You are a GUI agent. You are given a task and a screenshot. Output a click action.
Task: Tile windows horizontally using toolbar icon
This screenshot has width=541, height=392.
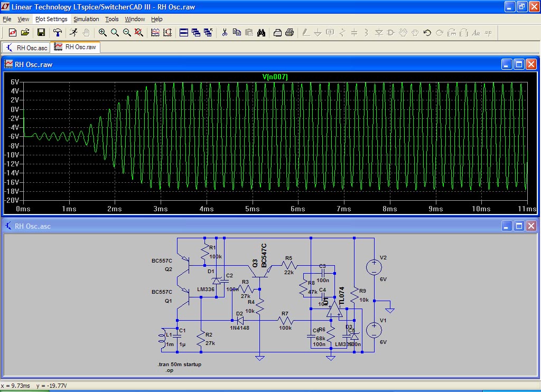point(184,33)
